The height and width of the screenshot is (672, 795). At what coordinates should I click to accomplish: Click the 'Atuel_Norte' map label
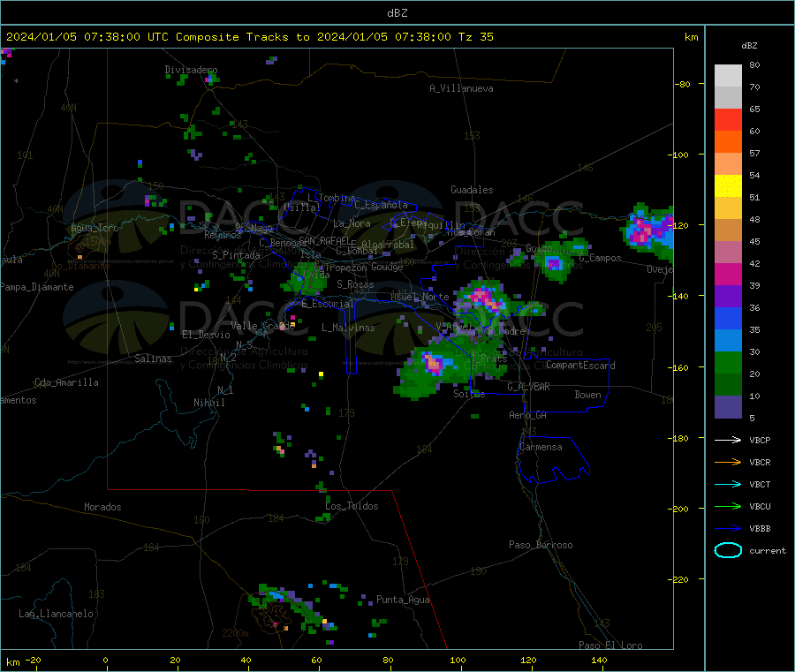click(x=420, y=297)
